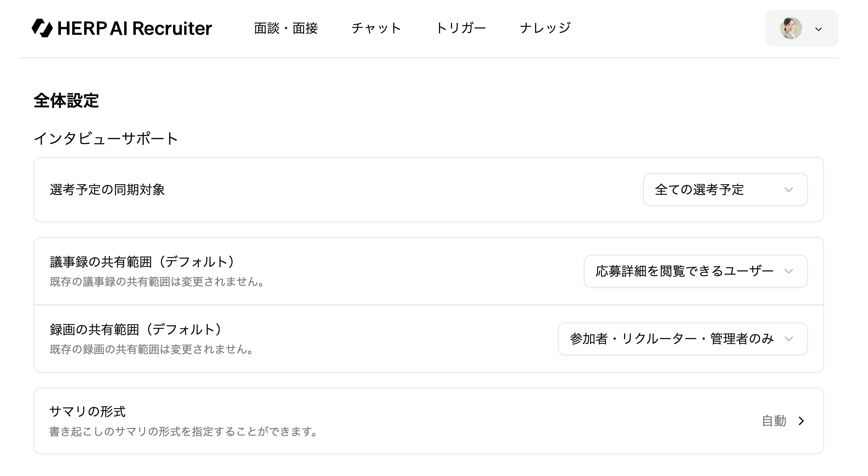Image resolution: width=868 pixels, height=476 pixels.
Task: Click the 議事録の共有範囲（デフォルト） label
Action: click(x=142, y=262)
